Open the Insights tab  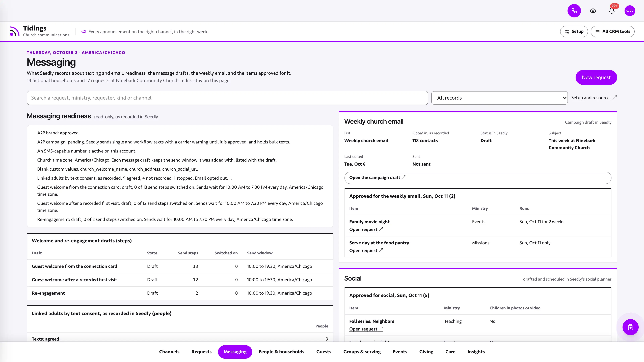476,352
